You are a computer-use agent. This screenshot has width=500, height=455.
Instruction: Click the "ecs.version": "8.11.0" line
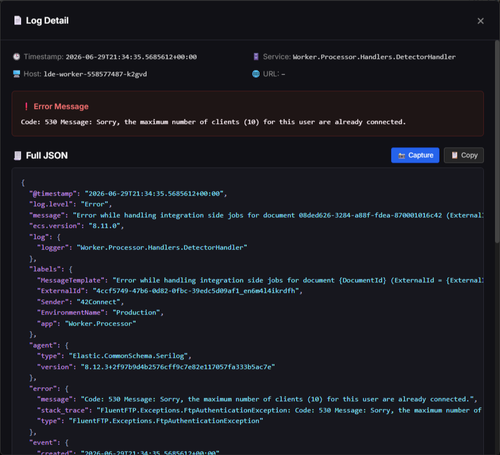(76, 226)
